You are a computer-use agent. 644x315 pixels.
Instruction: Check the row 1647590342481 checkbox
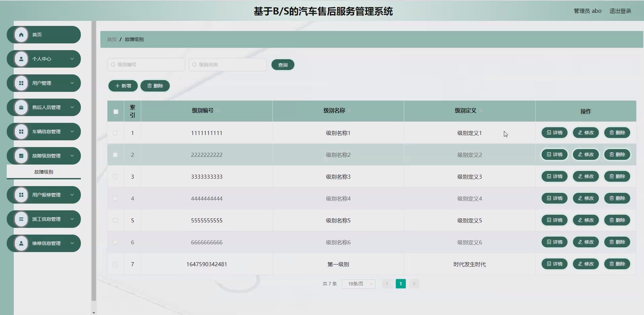click(115, 264)
